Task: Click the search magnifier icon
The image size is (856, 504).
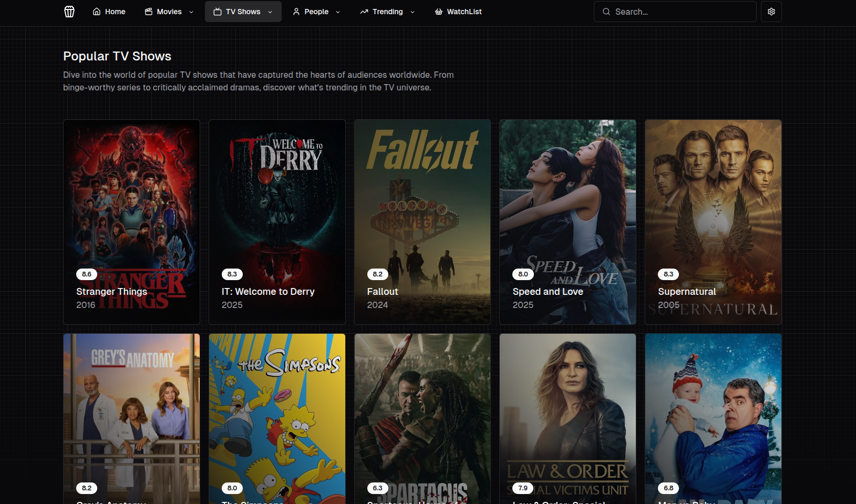Action: tap(606, 11)
